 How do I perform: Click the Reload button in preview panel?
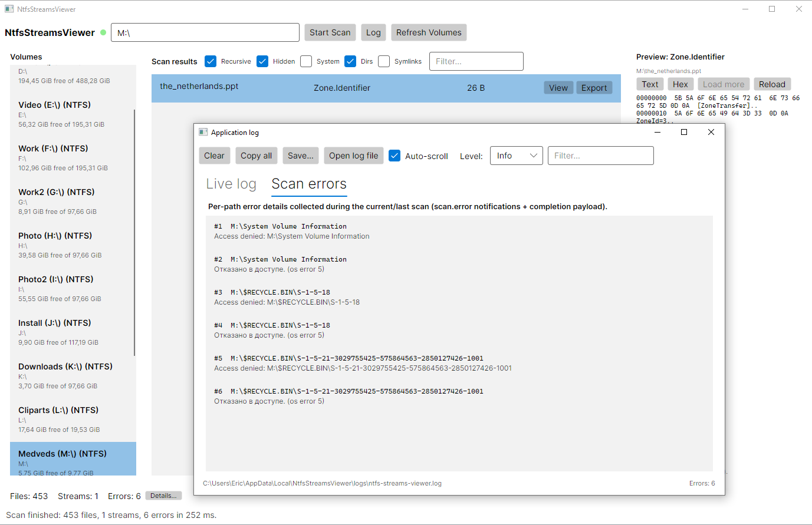point(772,84)
